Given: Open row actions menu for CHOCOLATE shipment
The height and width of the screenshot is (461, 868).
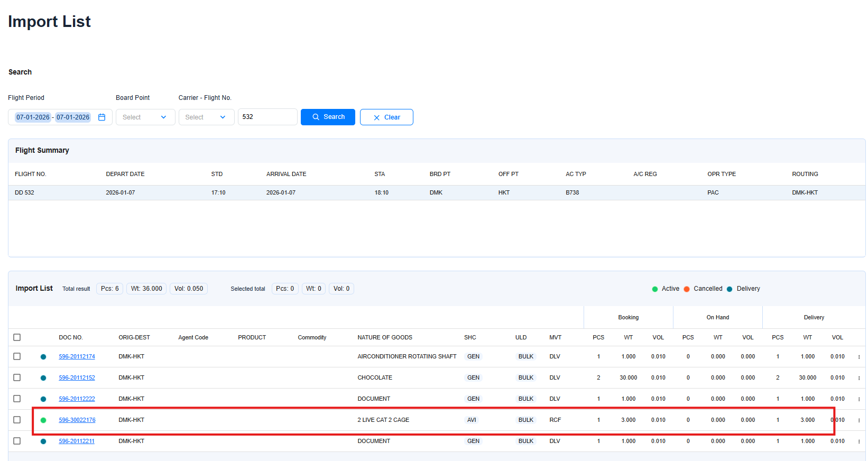Looking at the screenshot, I should (x=858, y=378).
